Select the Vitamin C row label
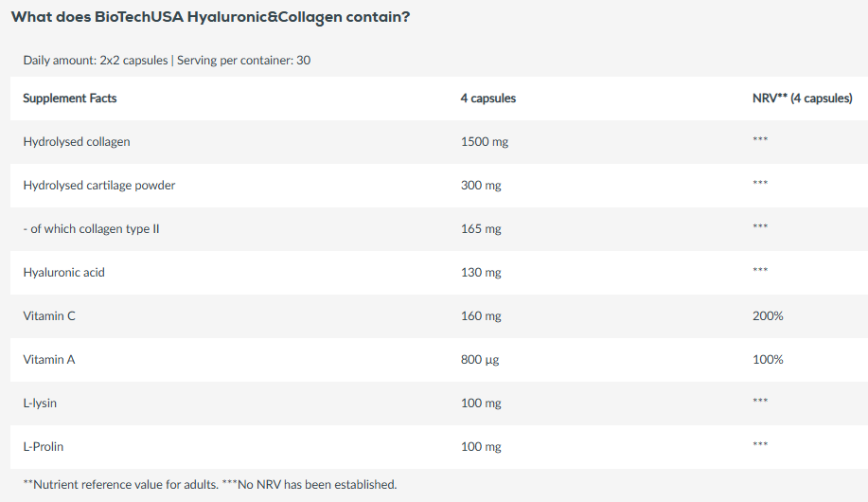The width and height of the screenshot is (868, 502). click(49, 316)
